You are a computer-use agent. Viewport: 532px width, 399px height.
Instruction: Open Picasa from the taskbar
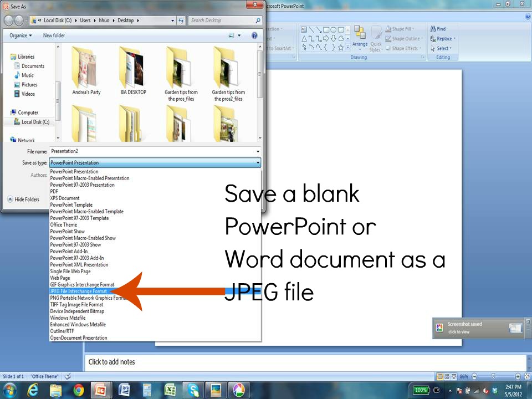[x=239, y=390]
